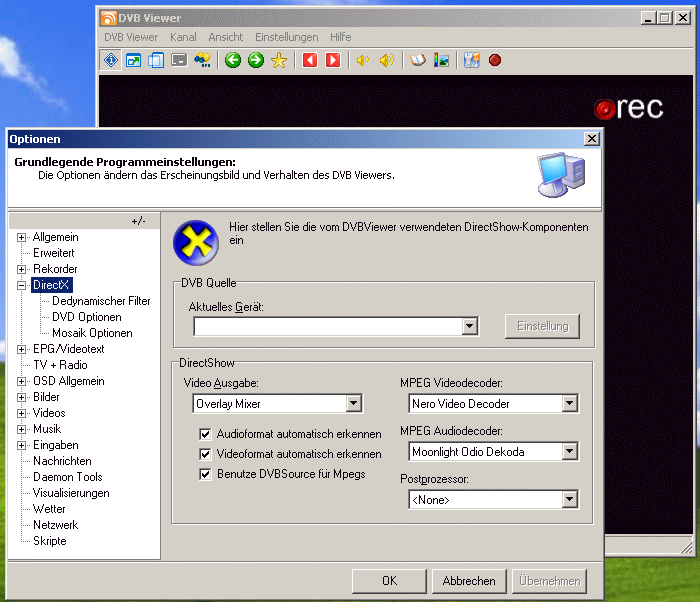Click the fullscreen window toolbar icon
The image size is (700, 602).
coord(133,60)
